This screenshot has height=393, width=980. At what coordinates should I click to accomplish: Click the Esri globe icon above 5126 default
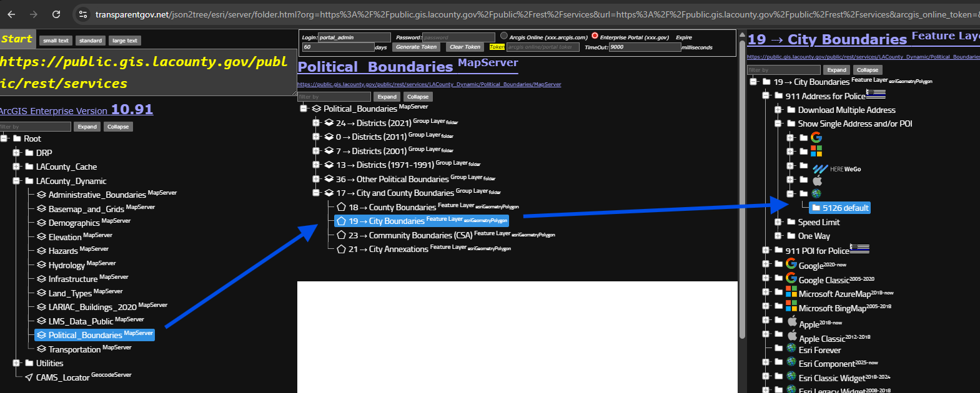click(816, 194)
